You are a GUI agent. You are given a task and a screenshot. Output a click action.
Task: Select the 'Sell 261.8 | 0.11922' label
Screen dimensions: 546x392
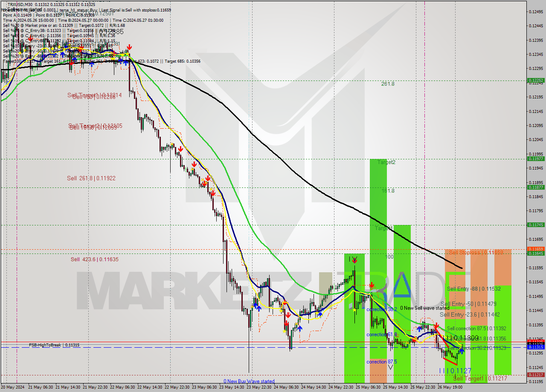point(91,178)
